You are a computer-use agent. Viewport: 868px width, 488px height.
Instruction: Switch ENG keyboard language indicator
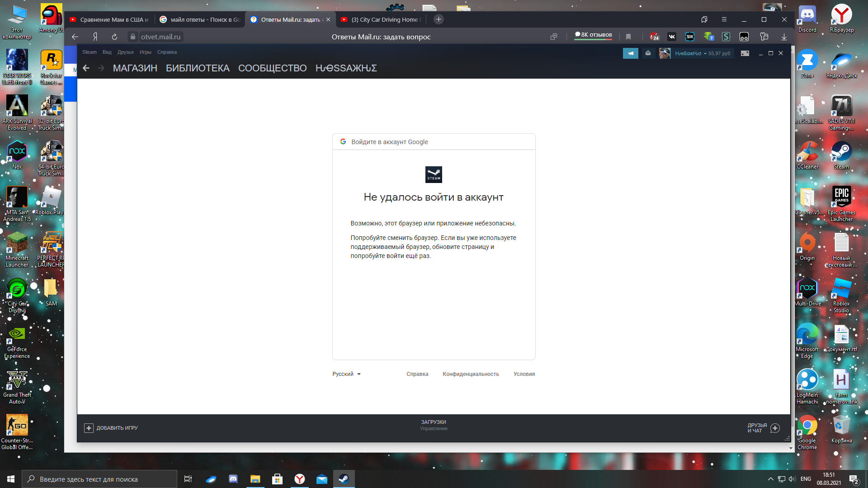click(x=806, y=479)
